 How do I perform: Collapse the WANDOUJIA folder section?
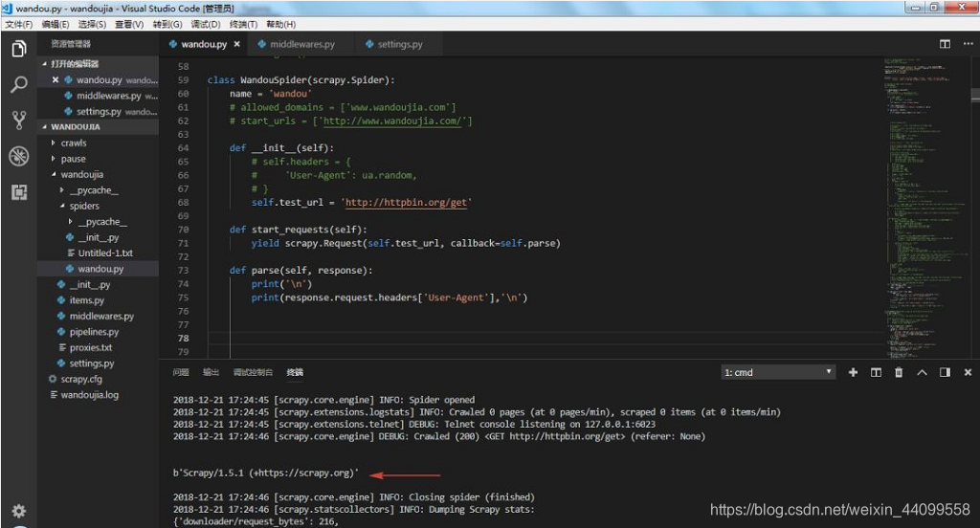tap(98, 127)
